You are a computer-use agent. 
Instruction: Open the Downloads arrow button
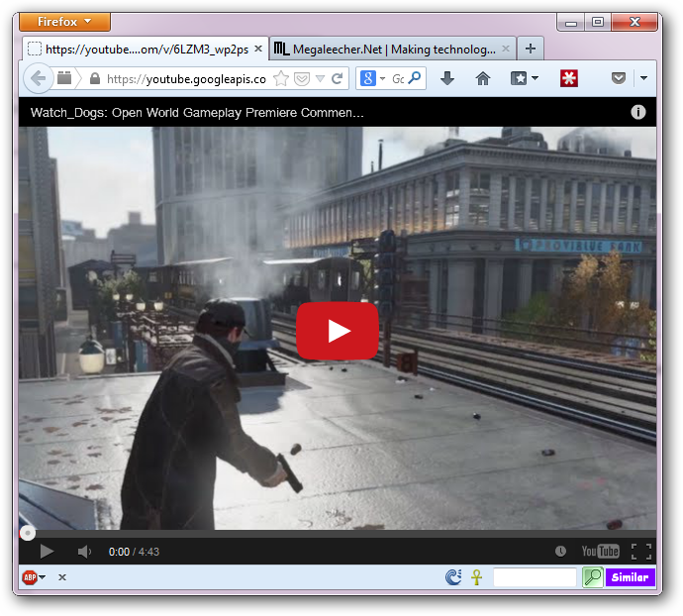447,78
